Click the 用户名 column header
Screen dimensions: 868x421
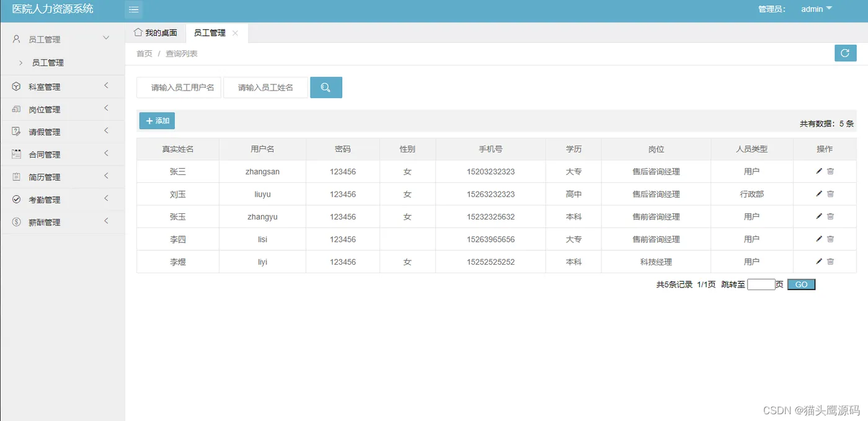pos(262,149)
